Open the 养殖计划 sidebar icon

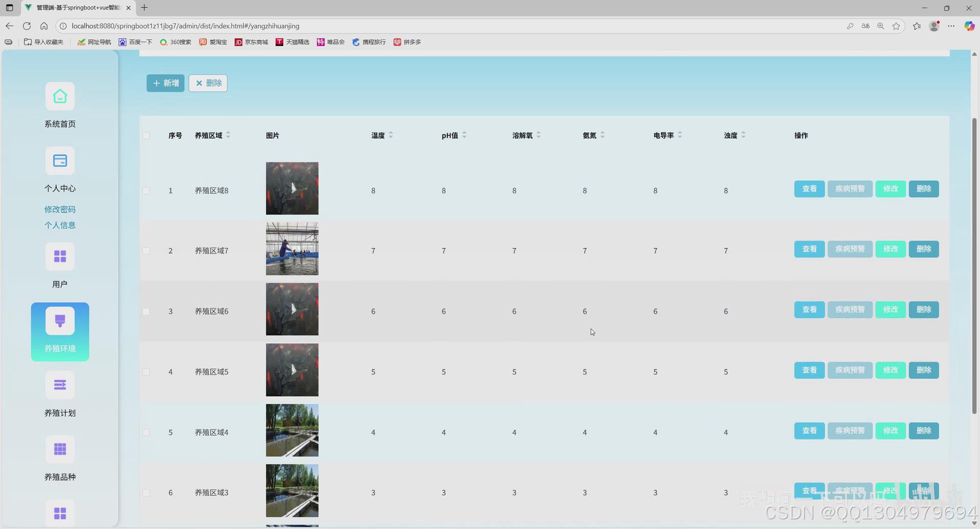tap(60, 384)
